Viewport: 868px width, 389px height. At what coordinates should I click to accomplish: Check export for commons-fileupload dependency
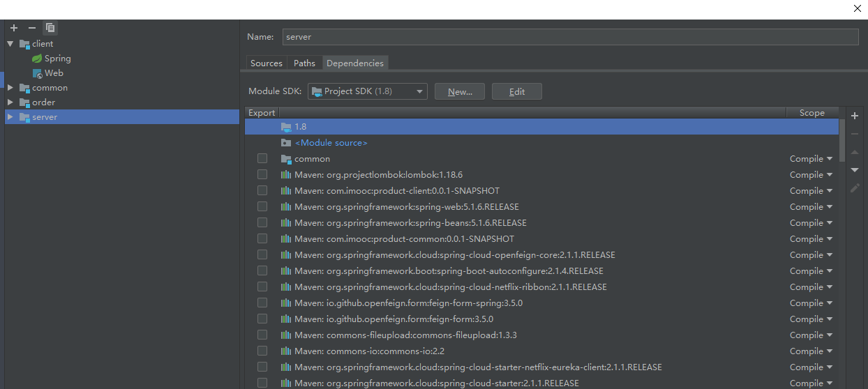pyautogui.click(x=262, y=335)
